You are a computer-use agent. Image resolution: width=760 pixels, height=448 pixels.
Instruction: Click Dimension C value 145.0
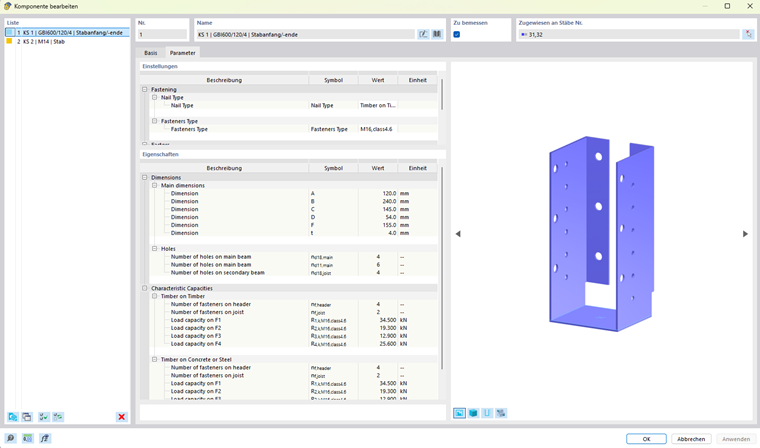coord(378,209)
